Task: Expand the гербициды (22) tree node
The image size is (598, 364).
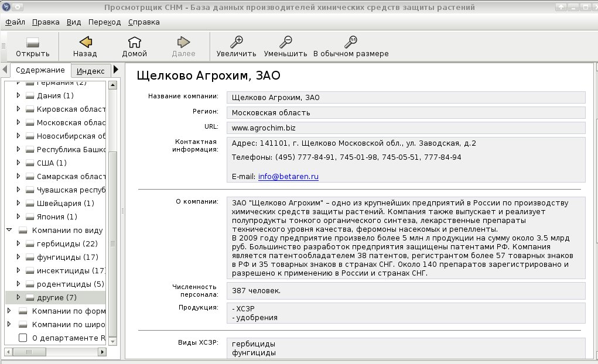Action: click(18, 243)
